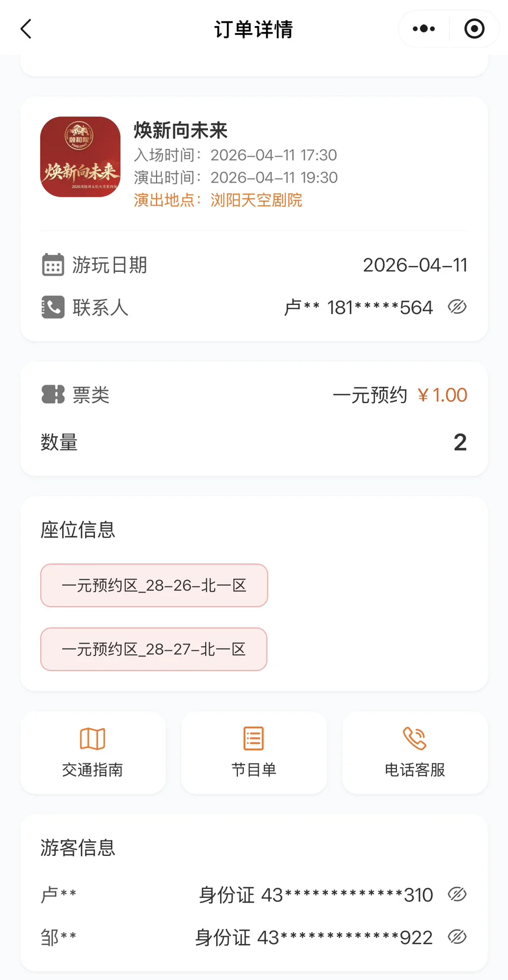Viewport: 508px width, 980px height.
Task: Tap the phone icon beside 联系人
Action: pyautogui.click(x=53, y=307)
